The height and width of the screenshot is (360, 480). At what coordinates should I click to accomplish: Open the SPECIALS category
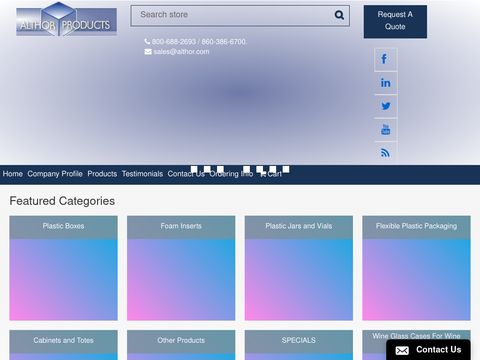coord(299,345)
